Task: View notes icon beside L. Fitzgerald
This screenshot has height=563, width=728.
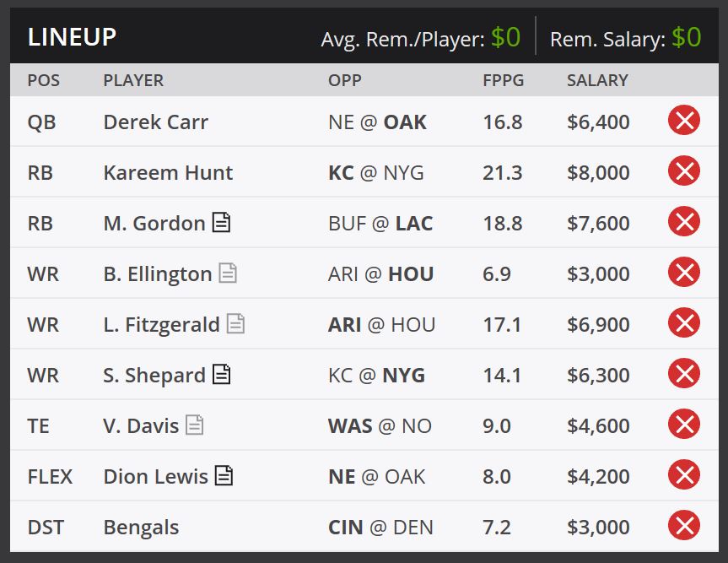Action: (235, 323)
